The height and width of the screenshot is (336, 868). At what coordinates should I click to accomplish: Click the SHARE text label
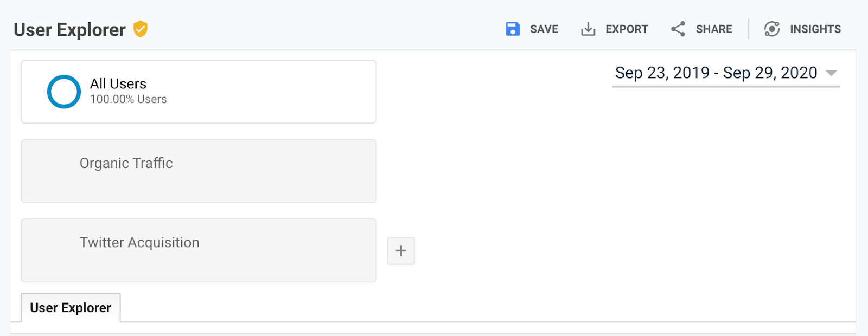pos(714,29)
